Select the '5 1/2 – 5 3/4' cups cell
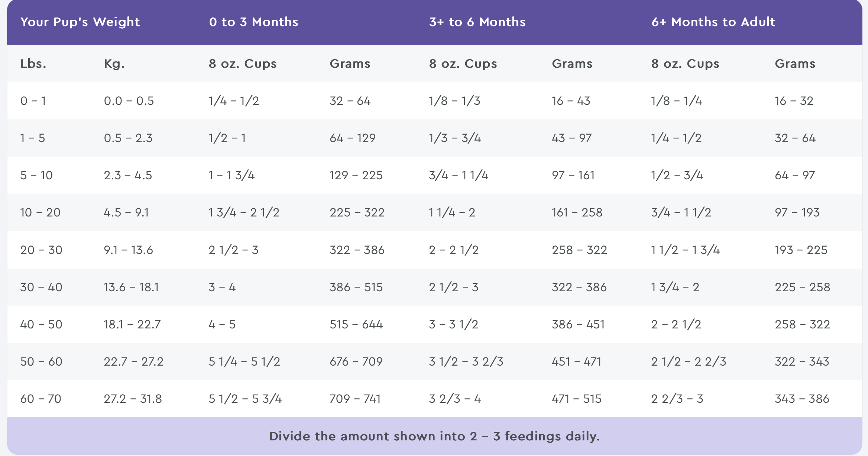 point(245,399)
